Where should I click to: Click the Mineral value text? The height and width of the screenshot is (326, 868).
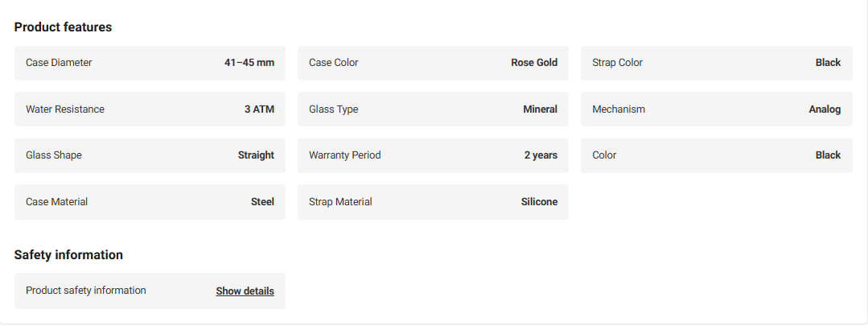coord(541,109)
